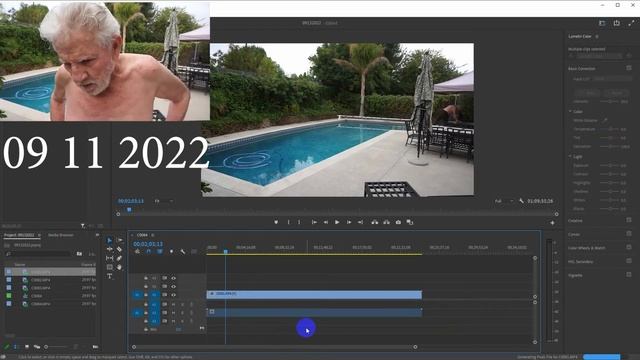Select the Rectangle tool

click(x=109, y=267)
